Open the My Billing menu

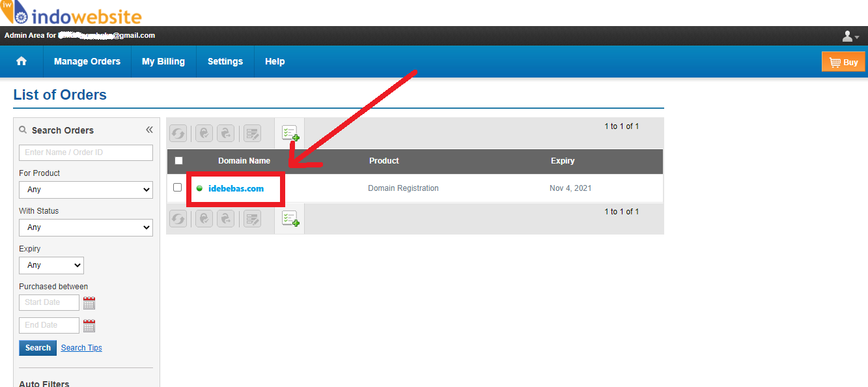[163, 61]
